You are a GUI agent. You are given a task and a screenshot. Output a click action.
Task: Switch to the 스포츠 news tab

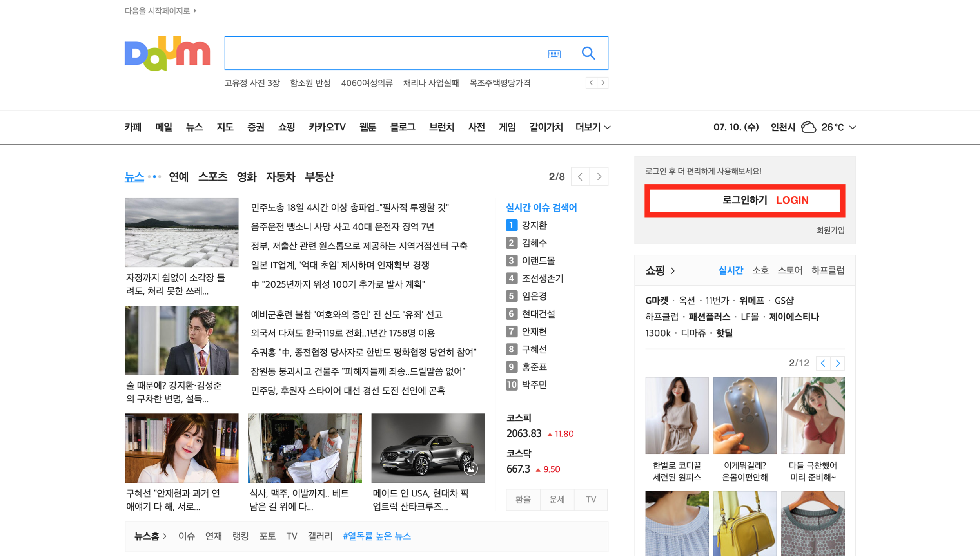coord(213,177)
